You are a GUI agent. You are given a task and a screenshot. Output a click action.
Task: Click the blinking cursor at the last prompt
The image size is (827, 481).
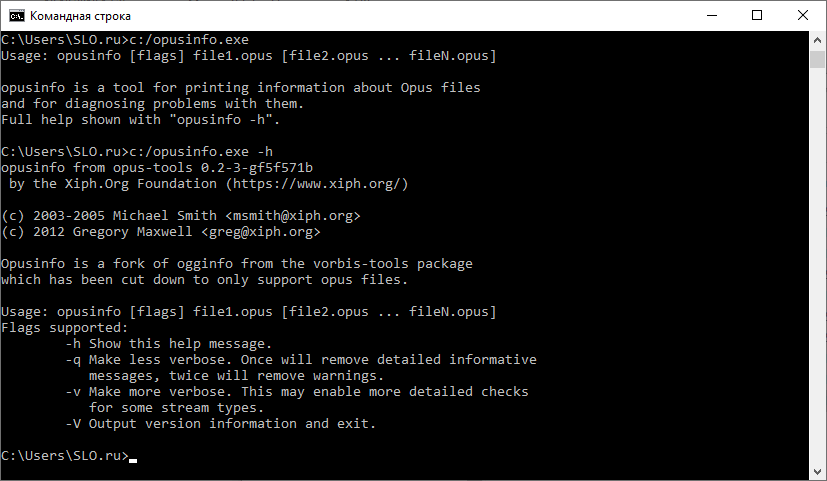coord(133,460)
